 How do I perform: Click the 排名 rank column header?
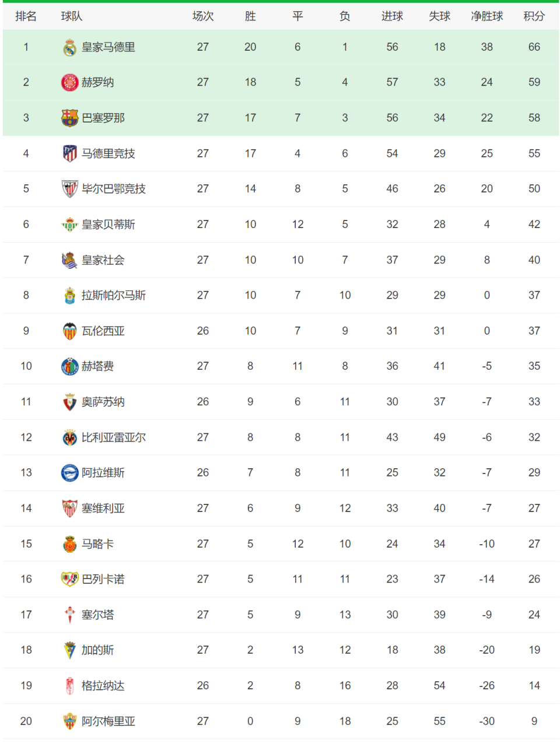coord(26,16)
